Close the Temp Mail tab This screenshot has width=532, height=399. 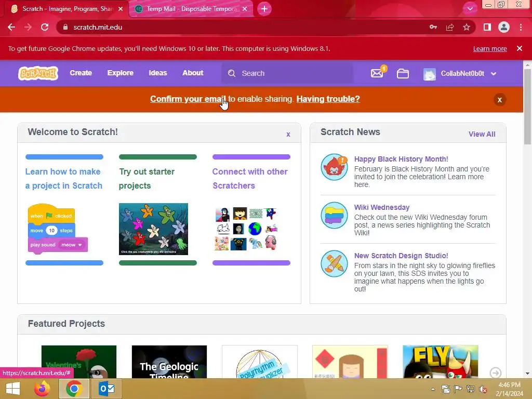(245, 9)
